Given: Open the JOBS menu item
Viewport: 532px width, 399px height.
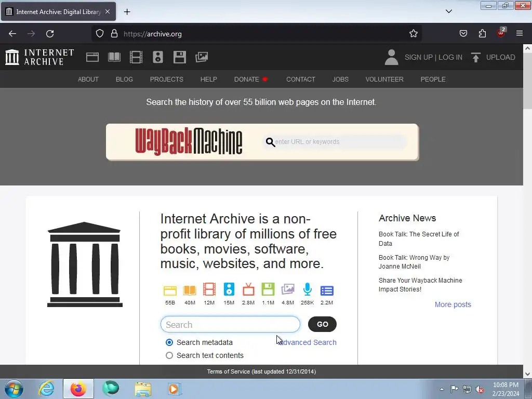Looking at the screenshot, I should point(340,79).
